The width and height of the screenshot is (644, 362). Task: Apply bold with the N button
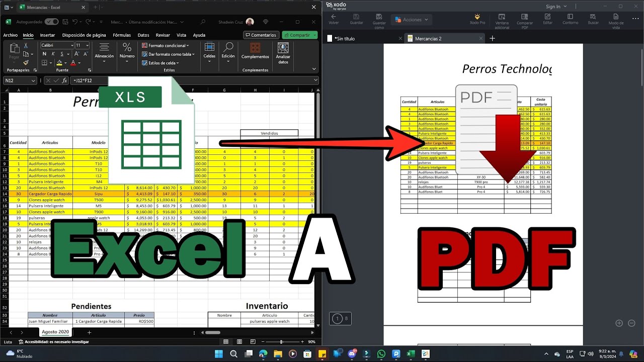[x=44, y=54]
